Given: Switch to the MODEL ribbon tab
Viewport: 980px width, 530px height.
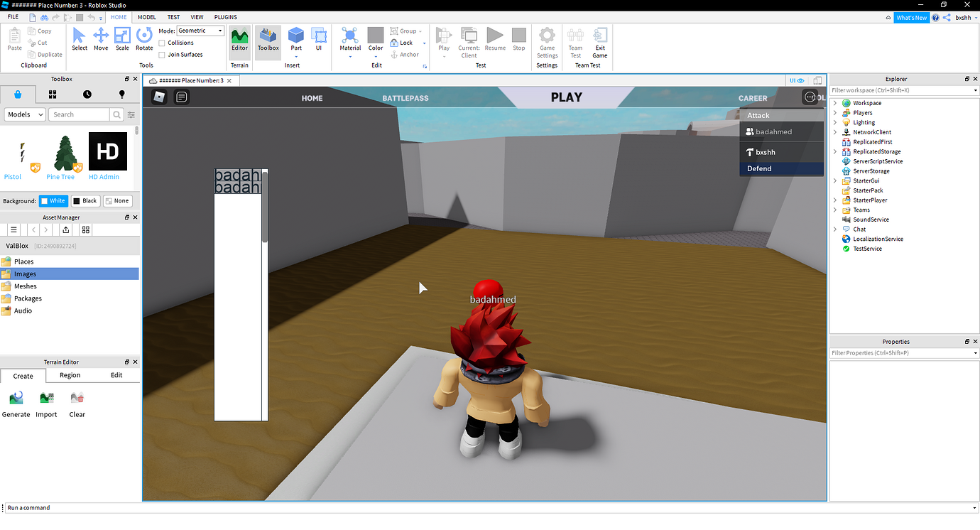Looking at the screenshot, I should pyautogui.click(x=146, y=17).
